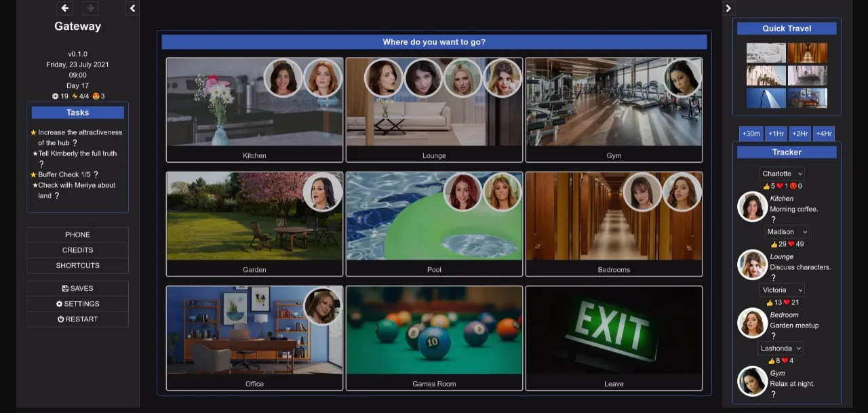Collapse the left sidebar with the chevron
This screenshot has height=413, width=868.
[x=132, y=8]
